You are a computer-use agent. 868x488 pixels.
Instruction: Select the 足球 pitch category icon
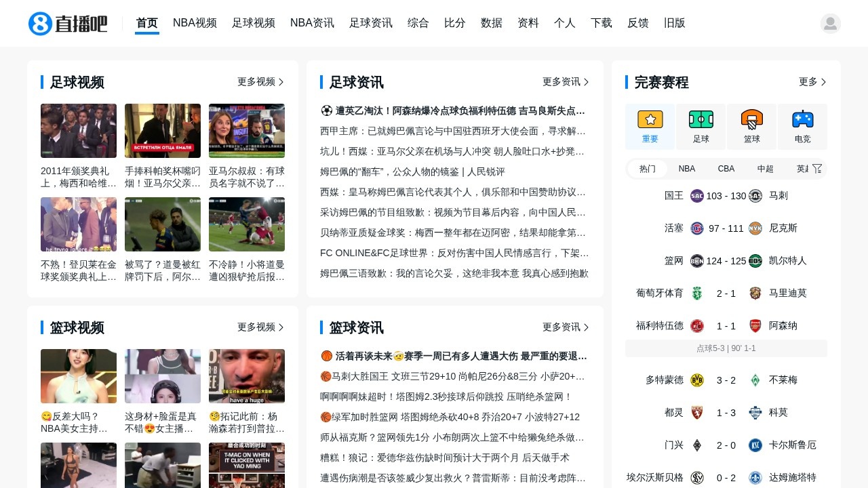click(x=701, y=119)
